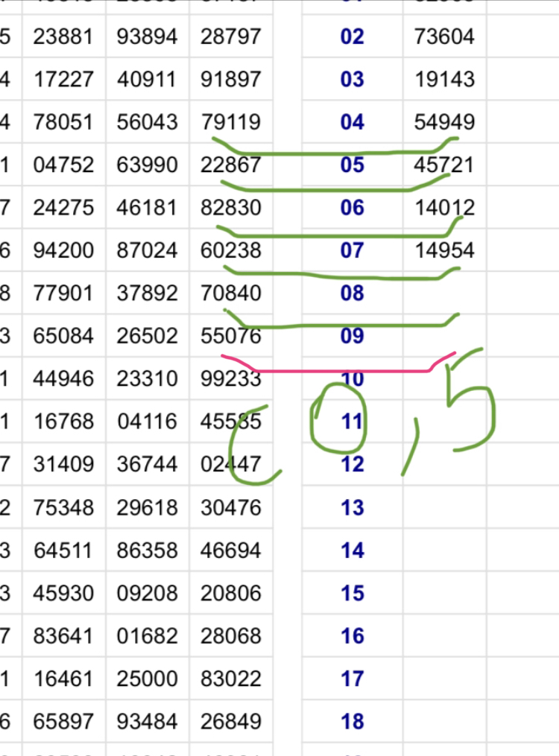
Task: Select the cell containing 19143
Action: [444, 79]
